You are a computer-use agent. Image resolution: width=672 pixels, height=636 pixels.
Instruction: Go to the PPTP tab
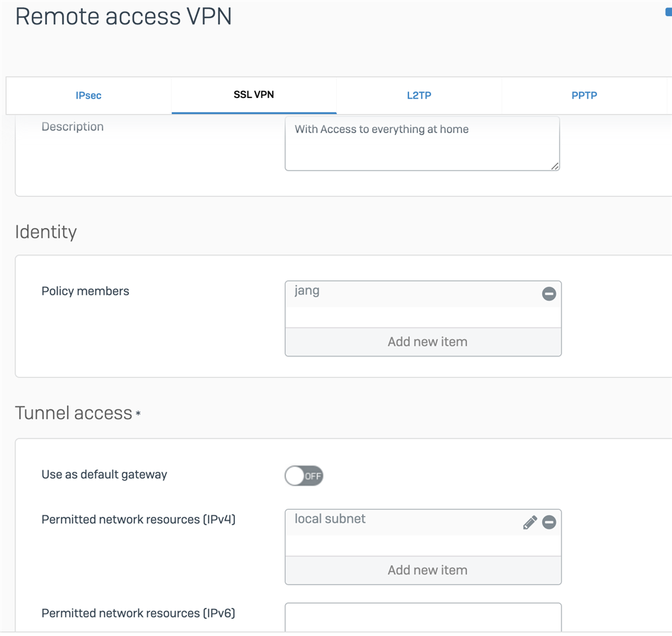[x=584, y=95]
